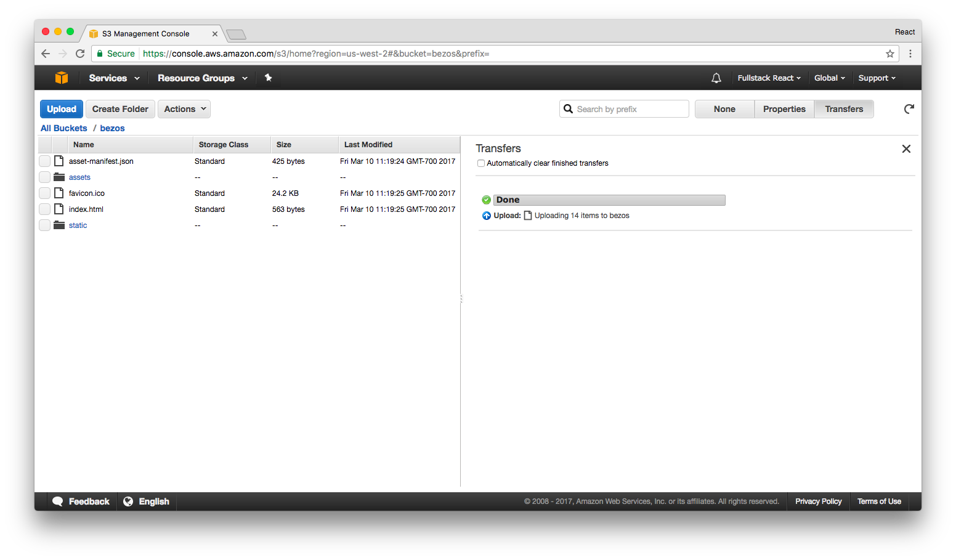Switch to the None panel tab
This screenshot has height=560, width=956.
pos(724,109)
